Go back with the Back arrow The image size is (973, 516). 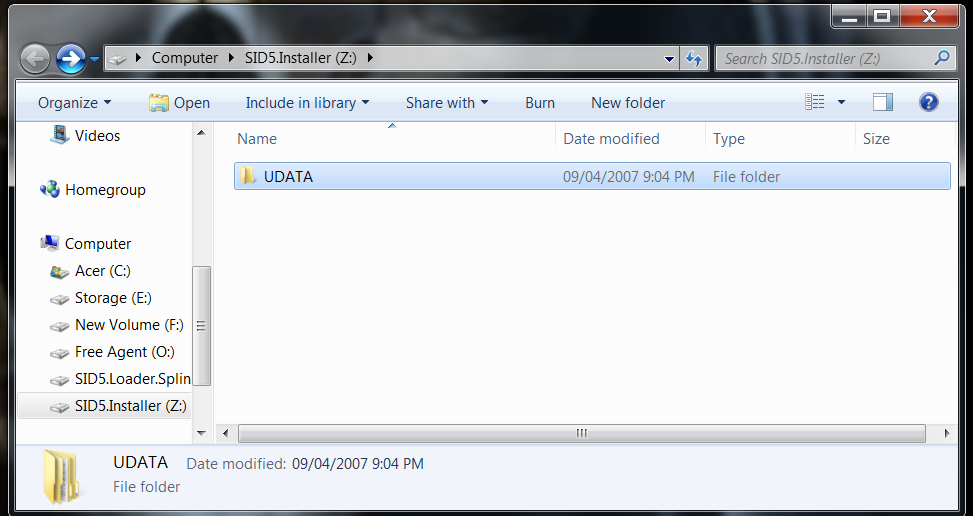click(35, 59)
